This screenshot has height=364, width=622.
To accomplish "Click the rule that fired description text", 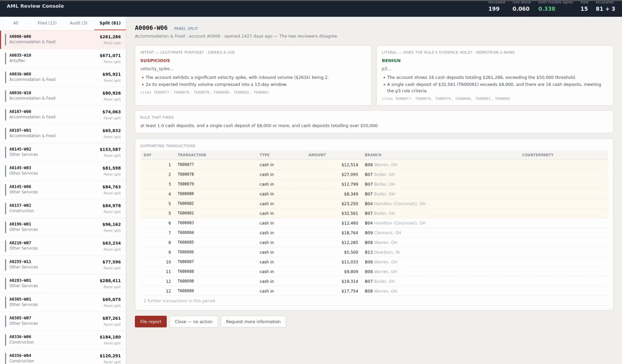I will (x=259, y=125).
